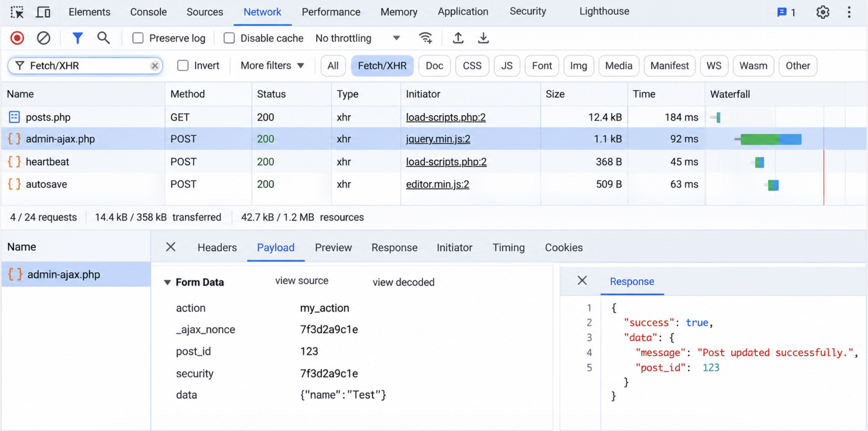Toggle the Fetch/XHR type filter chip
Viewport: 868px width, 431px height.
pos(382,66)
